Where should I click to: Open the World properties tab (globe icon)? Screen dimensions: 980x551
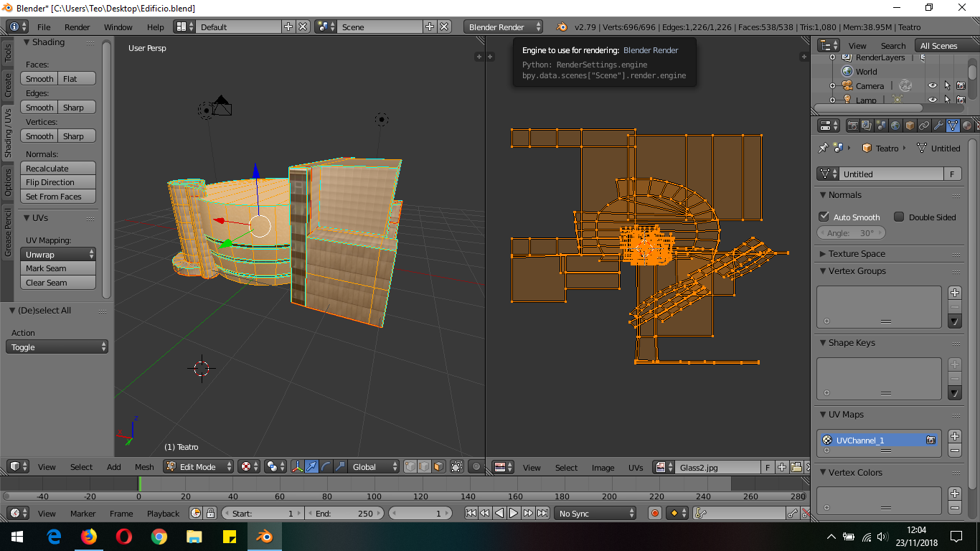point(895,126)
